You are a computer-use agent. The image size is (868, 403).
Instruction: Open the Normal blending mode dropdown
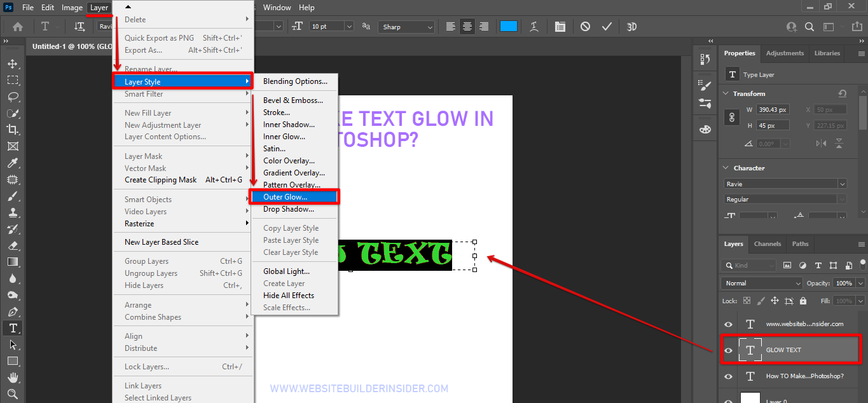click(762, 283)
